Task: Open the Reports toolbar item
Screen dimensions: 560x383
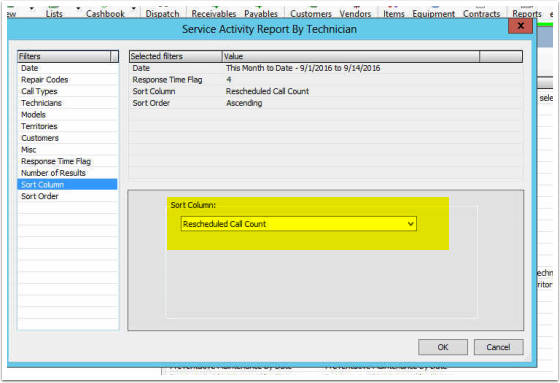Action: (527, 14)
